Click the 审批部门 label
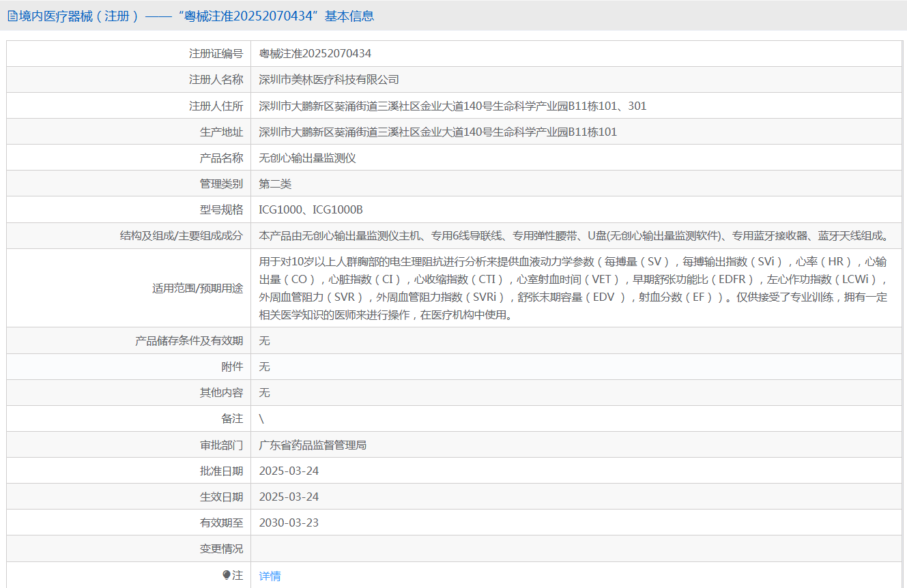The height and width of the screenshot is (588, 907). (x=221, y=445)
